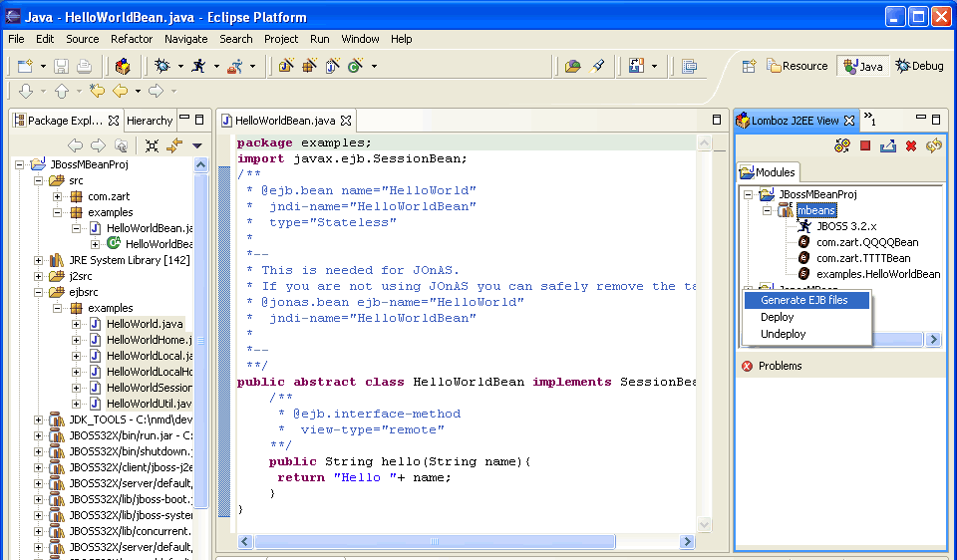Click the New Java Package icon
The image size is (957, 560).
click(309, 66)
